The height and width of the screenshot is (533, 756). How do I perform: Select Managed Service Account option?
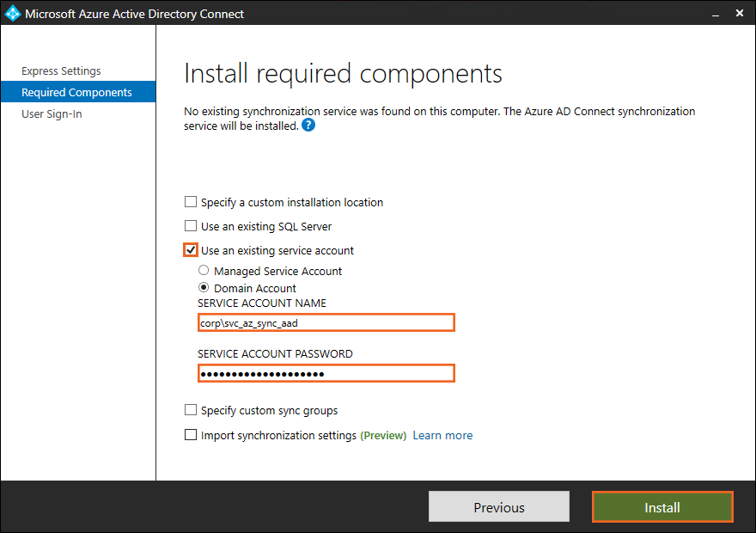point(204,271)
